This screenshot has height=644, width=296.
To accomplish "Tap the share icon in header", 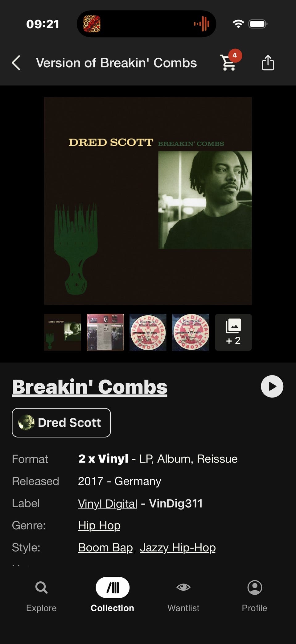I will (x=268, y=63).
